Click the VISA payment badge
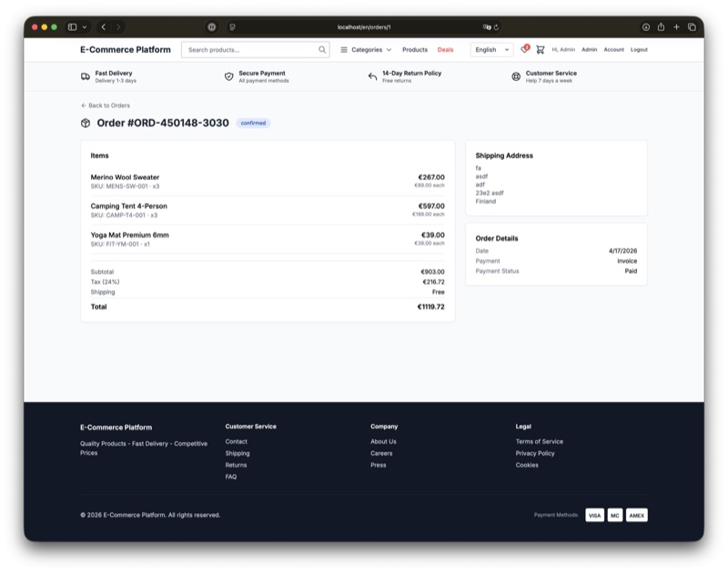728x573 pixels. click(595, 515)
